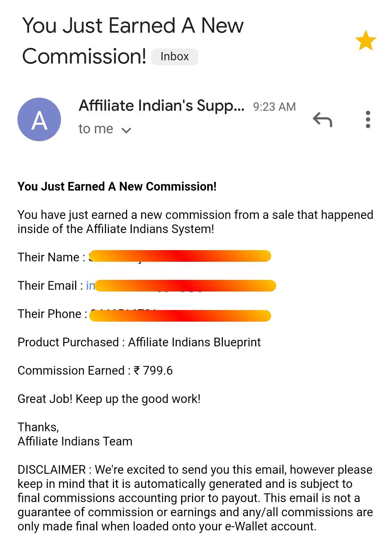Tap the Affiliate Indians Team signature
Screen dimensions: 392x550
[x=75, y=441]
